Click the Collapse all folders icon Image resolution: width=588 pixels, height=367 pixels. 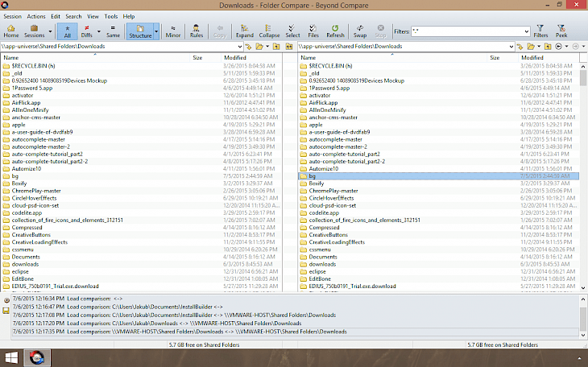(269, 31)
